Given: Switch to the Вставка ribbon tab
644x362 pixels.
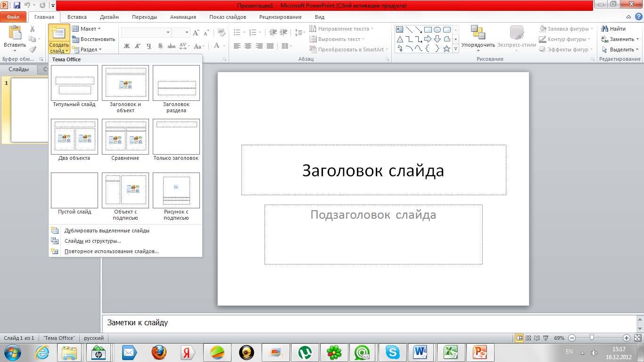Looking at the screenshot, I should coord(77,17).
